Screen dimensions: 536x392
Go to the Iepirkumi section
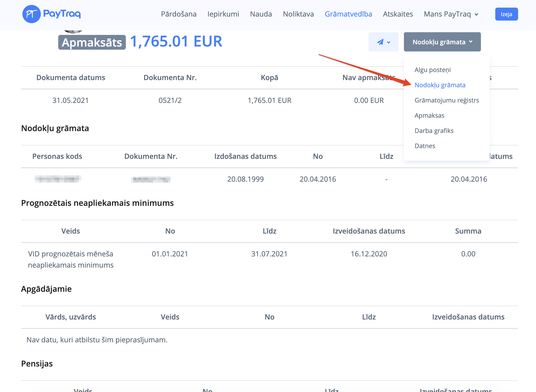pos(223,14)
